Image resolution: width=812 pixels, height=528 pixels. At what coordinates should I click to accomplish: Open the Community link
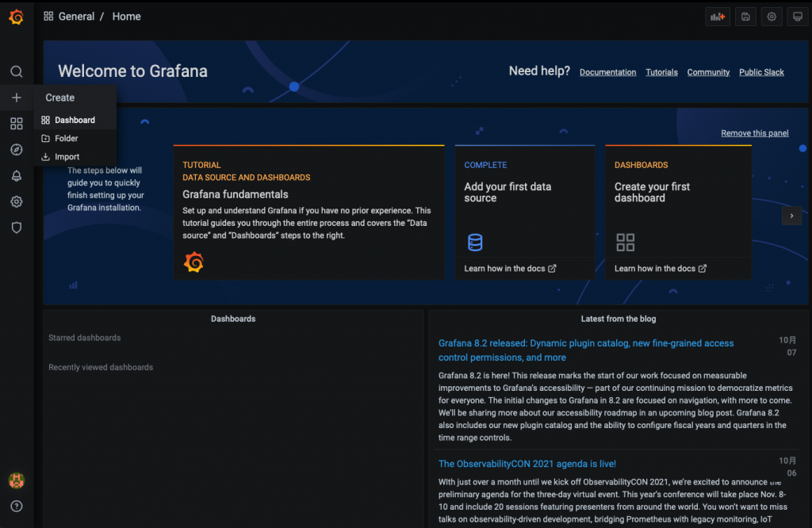tap(708, 72)
